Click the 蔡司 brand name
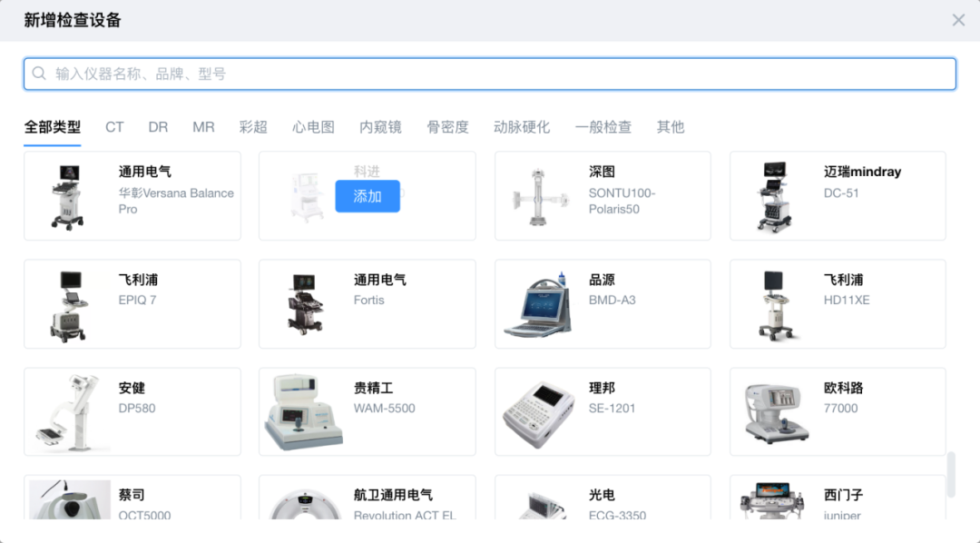 point(132,495)
